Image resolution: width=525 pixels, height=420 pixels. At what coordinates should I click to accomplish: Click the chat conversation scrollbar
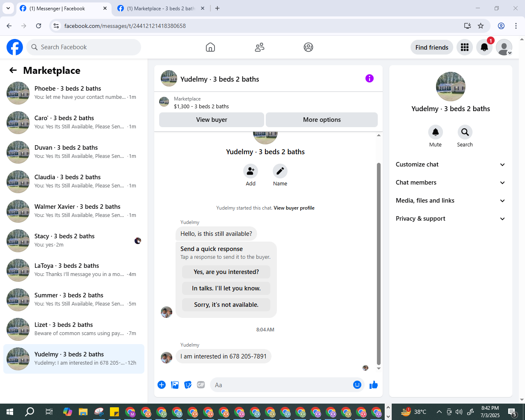[379, 263]
